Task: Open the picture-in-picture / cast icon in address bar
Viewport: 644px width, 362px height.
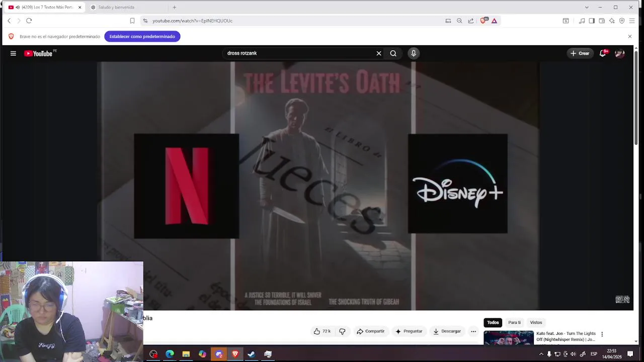Action: (x=448, y=21)
